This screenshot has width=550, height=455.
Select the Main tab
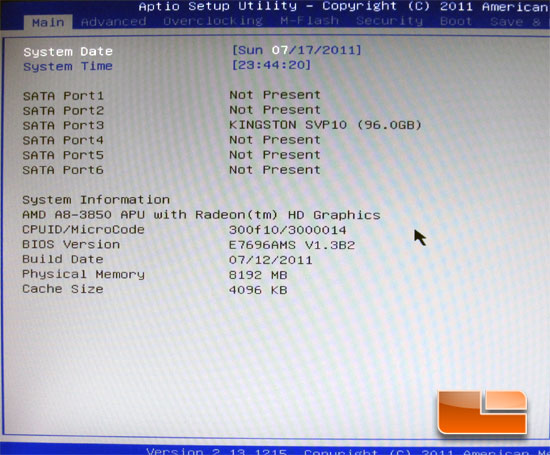(x=48, y=22)
